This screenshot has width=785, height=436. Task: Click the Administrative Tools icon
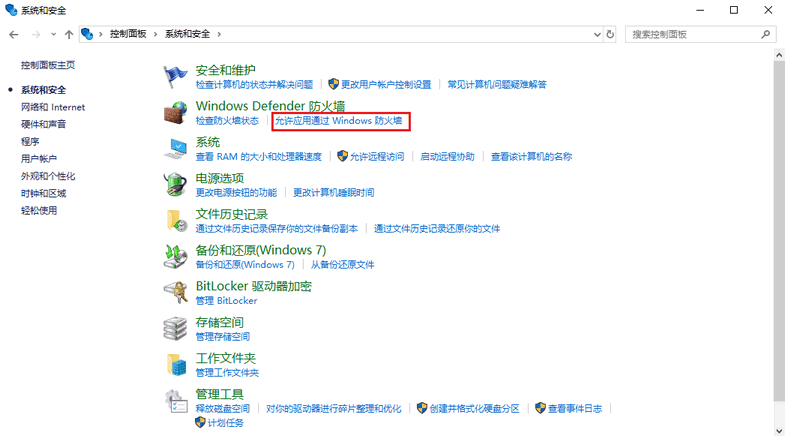[x=176, y=401]
